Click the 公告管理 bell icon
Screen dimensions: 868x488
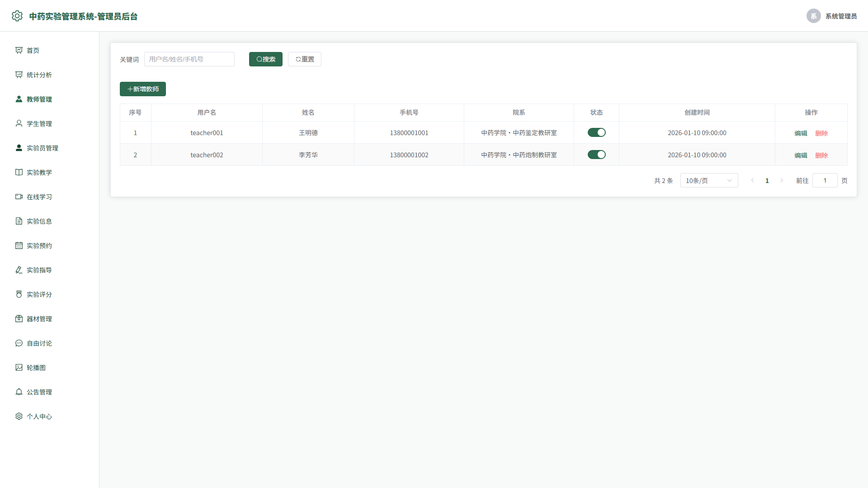(19, 392)
